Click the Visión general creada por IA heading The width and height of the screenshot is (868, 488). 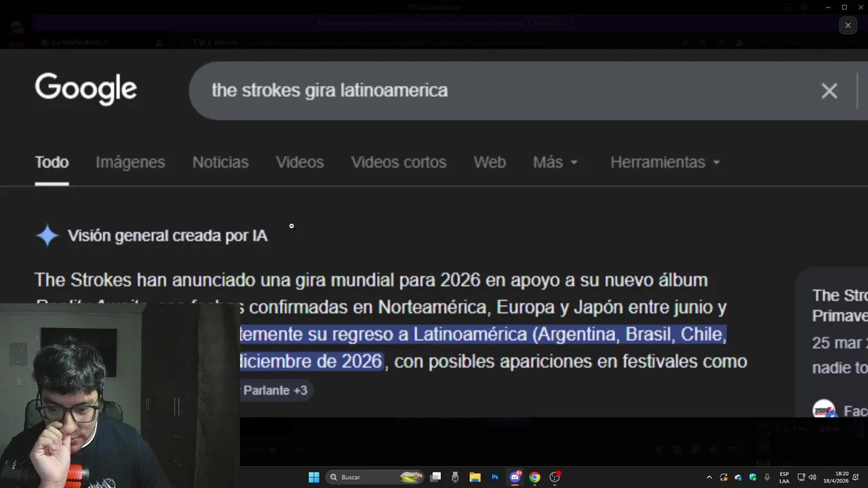(167, 236)
